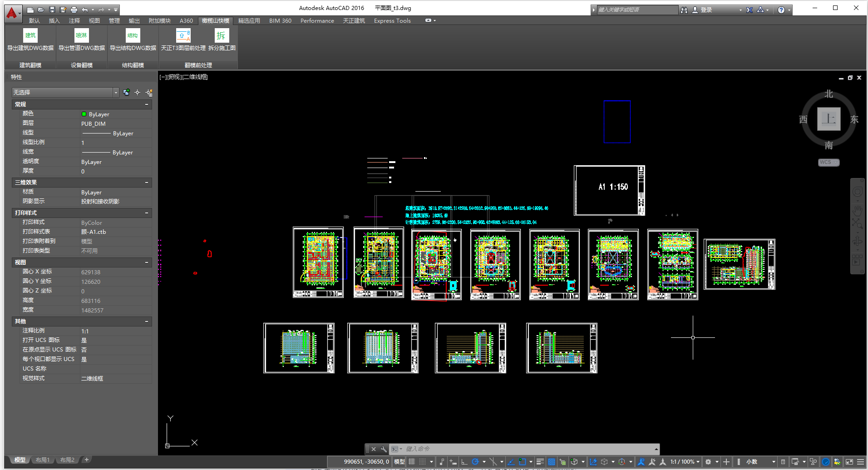Viewport: 868px width, 470px height.
Task: Click the Undo arrow icon
Action: coord(85,10)
